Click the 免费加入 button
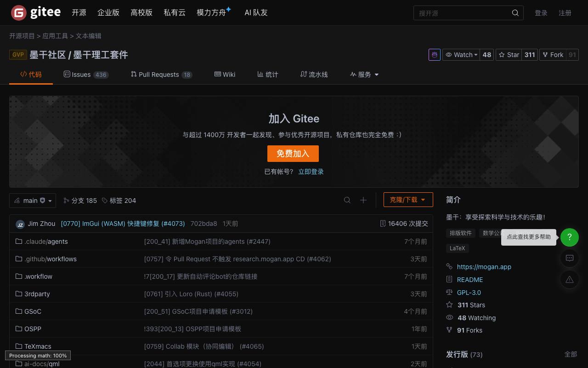Image resolution: width=588 pixels, height=368 pixels. tap(293, 154)
